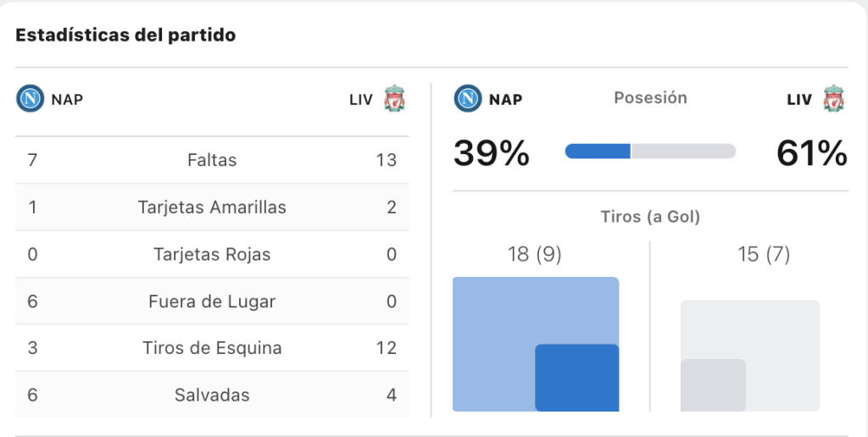Click the grey Liverpool possession bar segment
Screen dimensions: 868x437
point(684,151)
